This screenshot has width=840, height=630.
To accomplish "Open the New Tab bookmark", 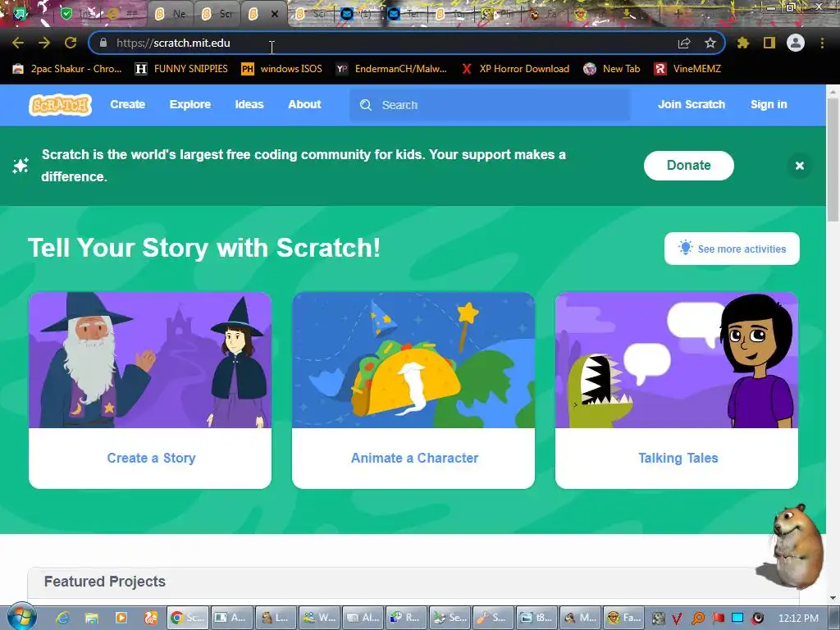I will pos(612,69).
